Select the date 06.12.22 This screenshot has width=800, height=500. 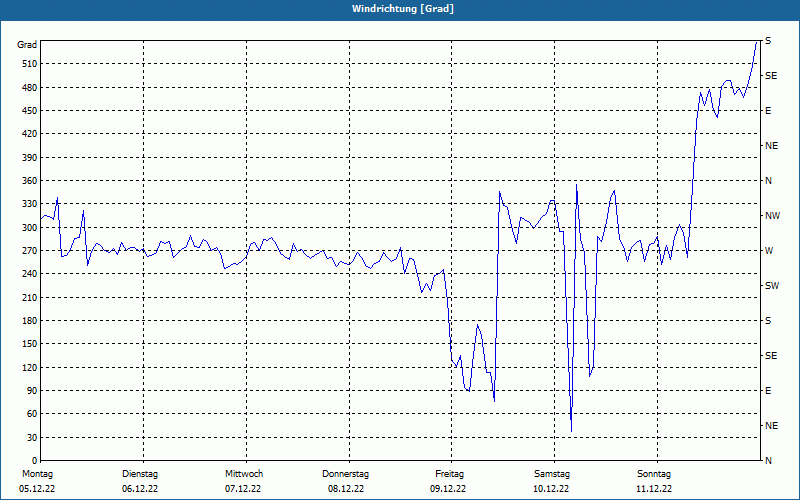click(140, 489)
